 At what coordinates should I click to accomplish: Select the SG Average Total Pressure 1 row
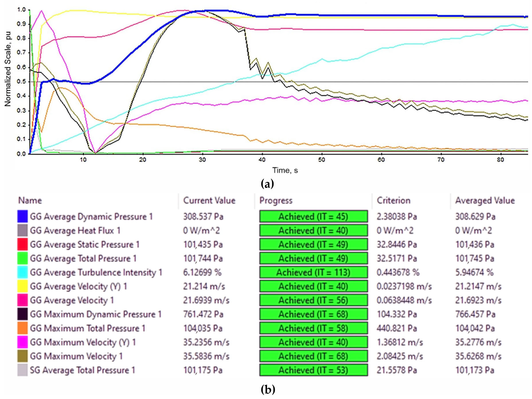(82, 370)
